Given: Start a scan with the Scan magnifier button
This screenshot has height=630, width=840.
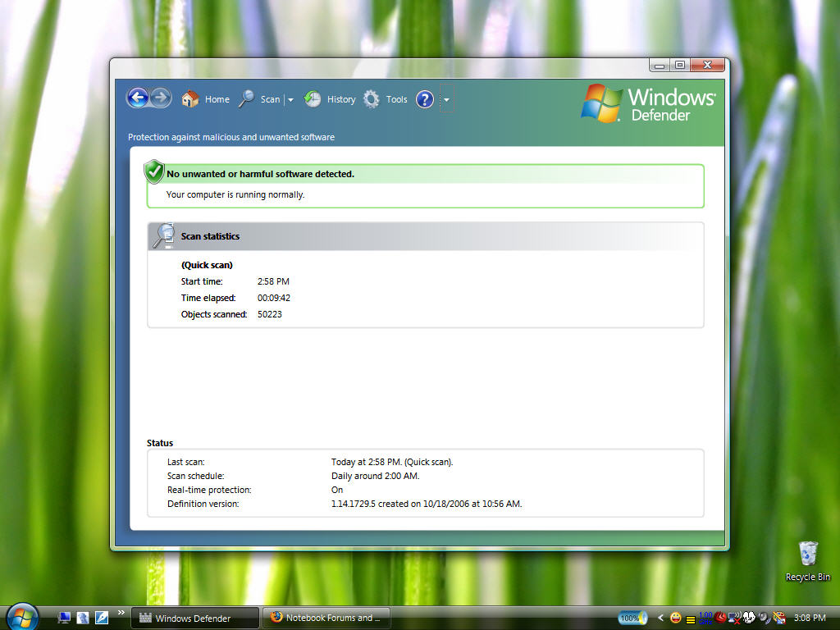Looking at the screenshot, I should click(x=259, y=99).
